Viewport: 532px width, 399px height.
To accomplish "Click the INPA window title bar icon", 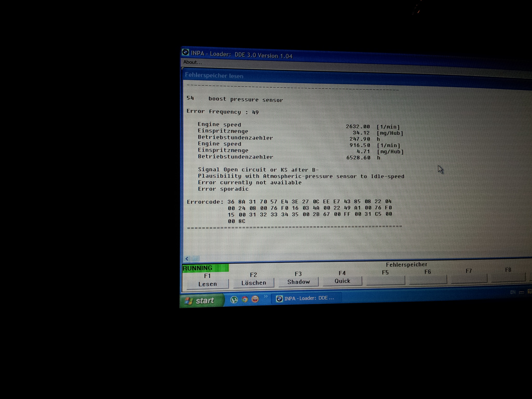I will 185,52.
